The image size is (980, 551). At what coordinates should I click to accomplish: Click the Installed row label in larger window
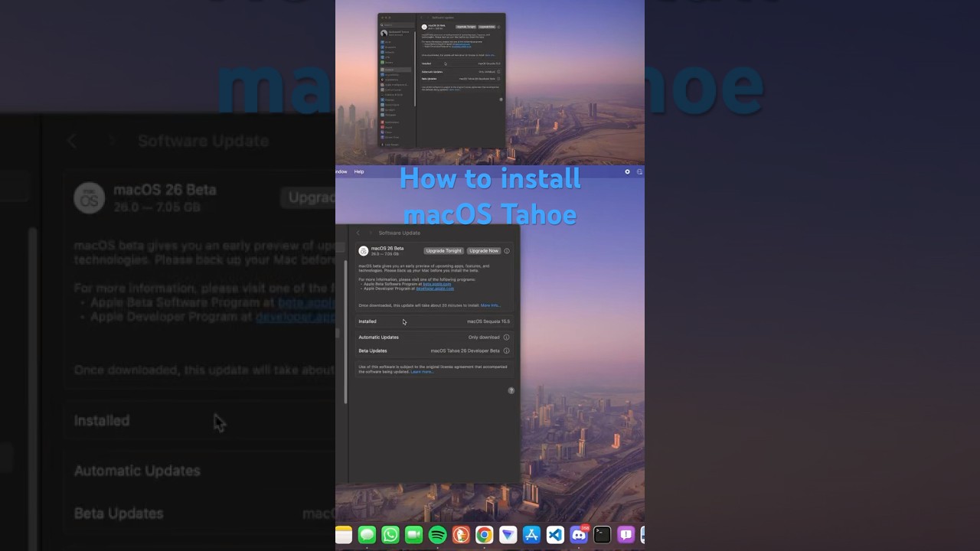[367, 321]
